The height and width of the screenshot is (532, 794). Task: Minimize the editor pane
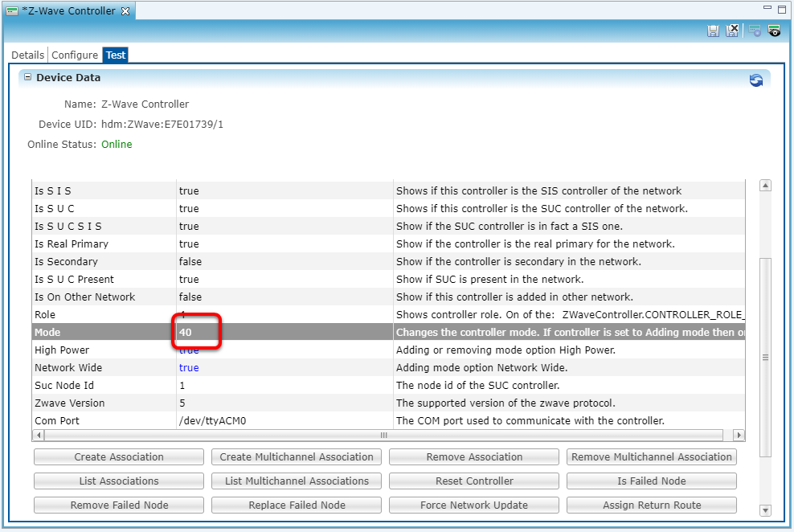[x=767, y=7]
